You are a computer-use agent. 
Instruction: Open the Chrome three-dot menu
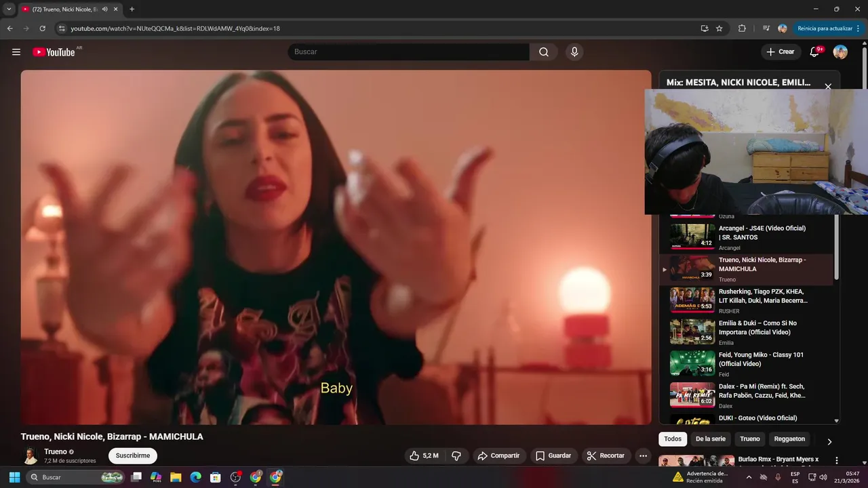click(x=859, y=28)
